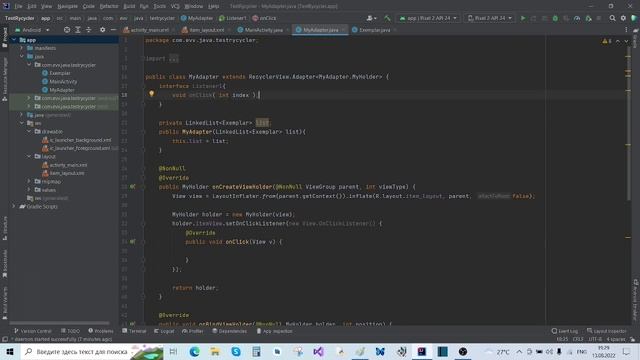Open the app run configuration dropdown
This screenshot has height=360, width=640.
coord(428,18)
